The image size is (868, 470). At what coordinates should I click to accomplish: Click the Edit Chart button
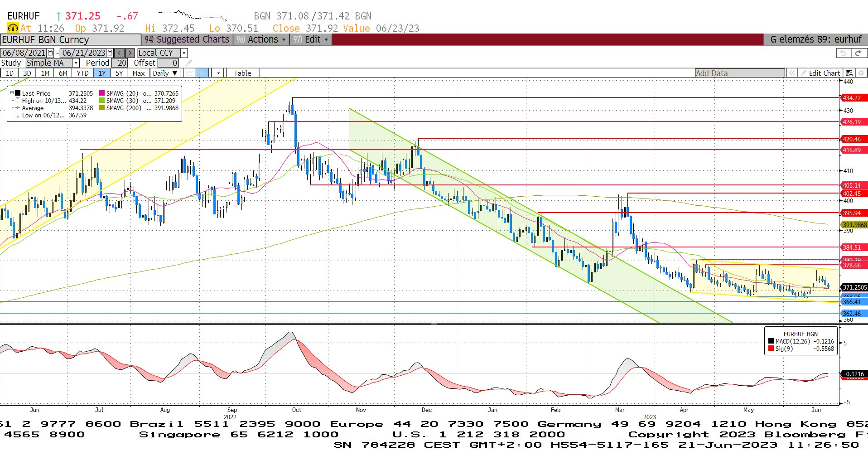pos(820,73)
